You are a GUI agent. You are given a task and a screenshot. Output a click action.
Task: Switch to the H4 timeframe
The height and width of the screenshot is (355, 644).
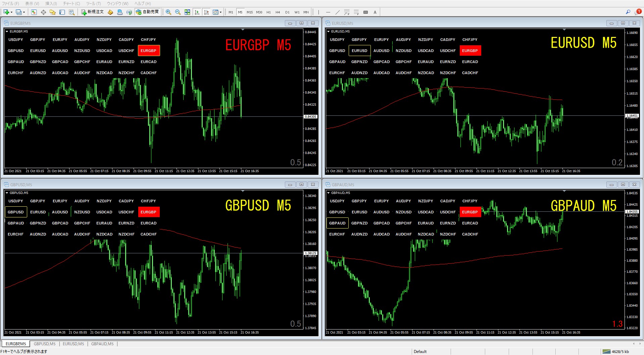pos(278,12)
